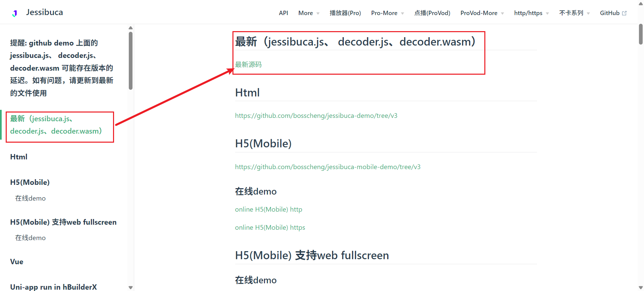Viewport: 644px width, 291px height.
Task: Expand the http/https dropdown
Action: 531,13
